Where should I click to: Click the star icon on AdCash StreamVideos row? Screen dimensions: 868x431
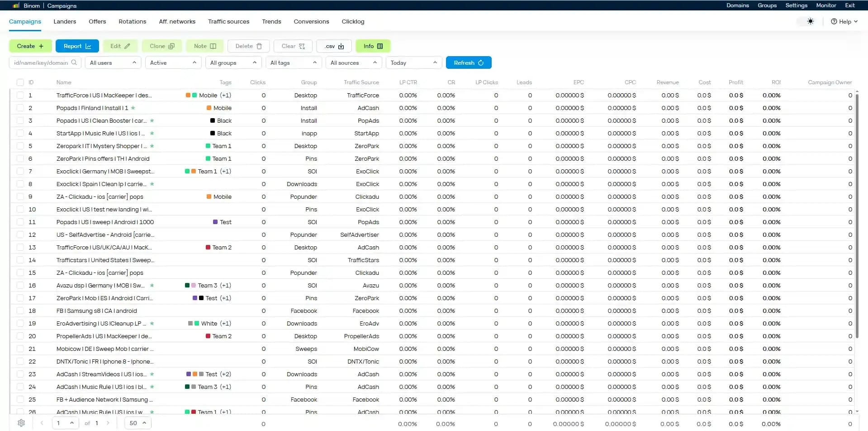click(x=152, y=374)
